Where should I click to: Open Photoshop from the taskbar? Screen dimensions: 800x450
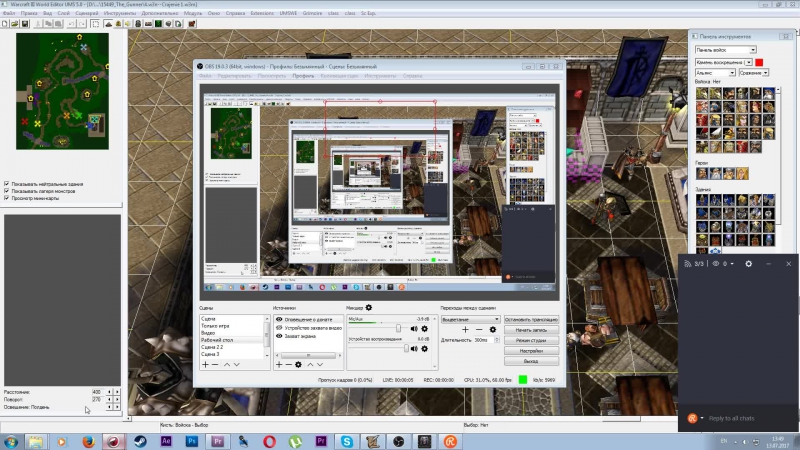pyautogui.click(x=192, y=441)
